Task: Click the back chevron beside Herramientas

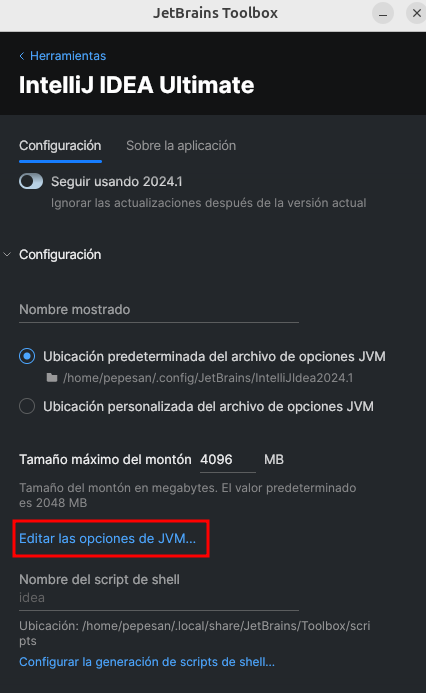Action: (x=22, y=56)
